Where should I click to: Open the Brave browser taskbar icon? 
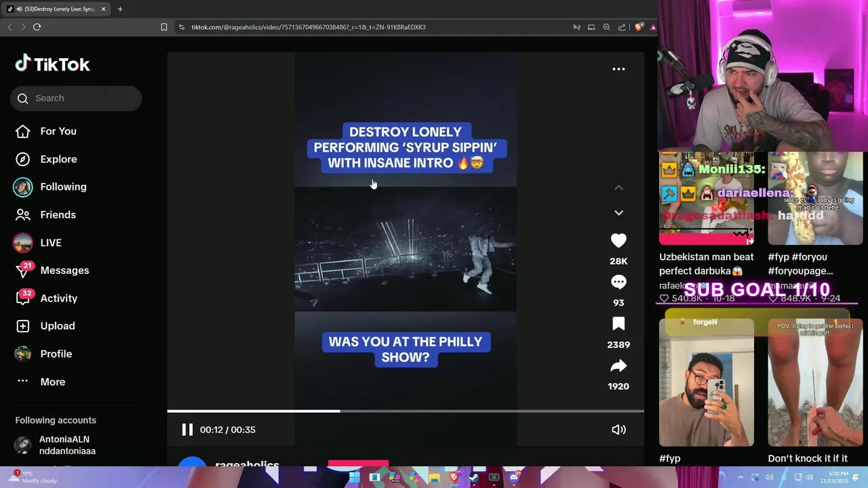[454, 477]
